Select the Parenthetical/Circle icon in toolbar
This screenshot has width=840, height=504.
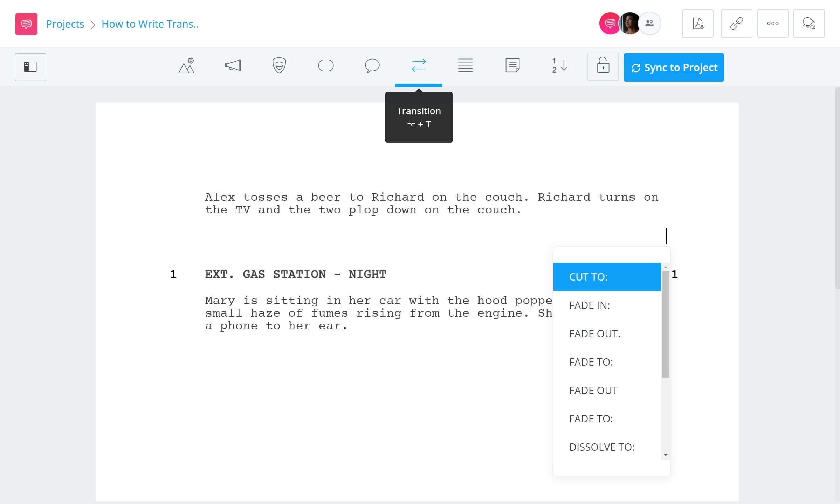325,67
